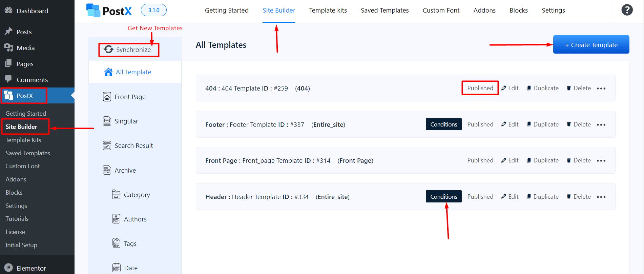Delete the Footer template
644x274 pixels.
579,124
